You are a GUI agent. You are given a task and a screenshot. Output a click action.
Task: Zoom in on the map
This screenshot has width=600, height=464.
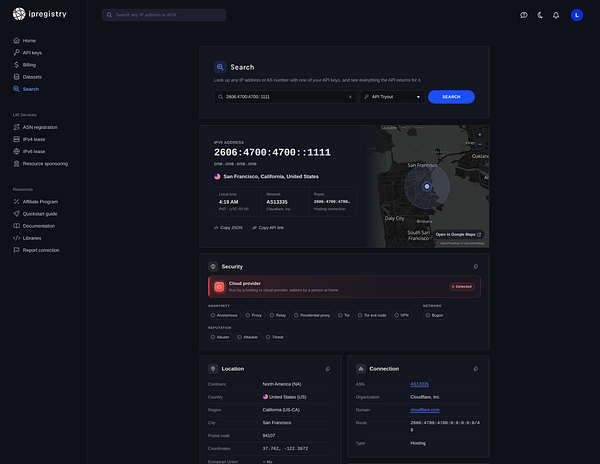[479, 135]
